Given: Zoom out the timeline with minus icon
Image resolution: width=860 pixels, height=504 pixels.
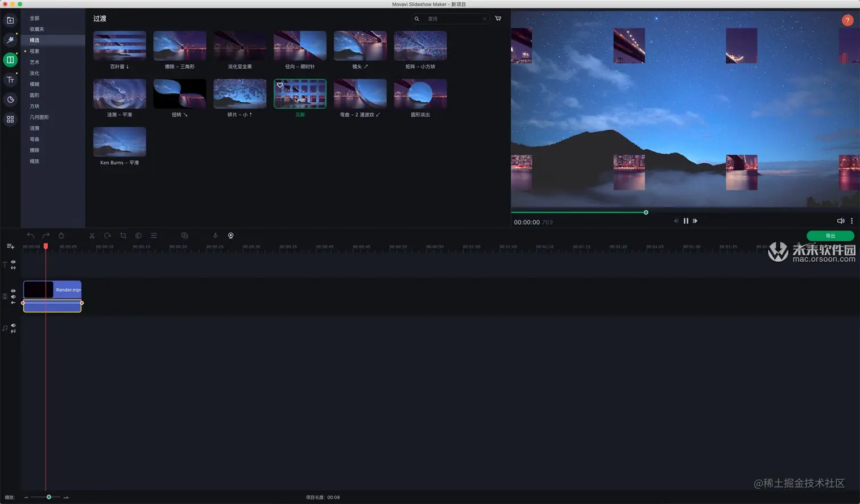Looking at the screenshot, I should pos(26,497).
